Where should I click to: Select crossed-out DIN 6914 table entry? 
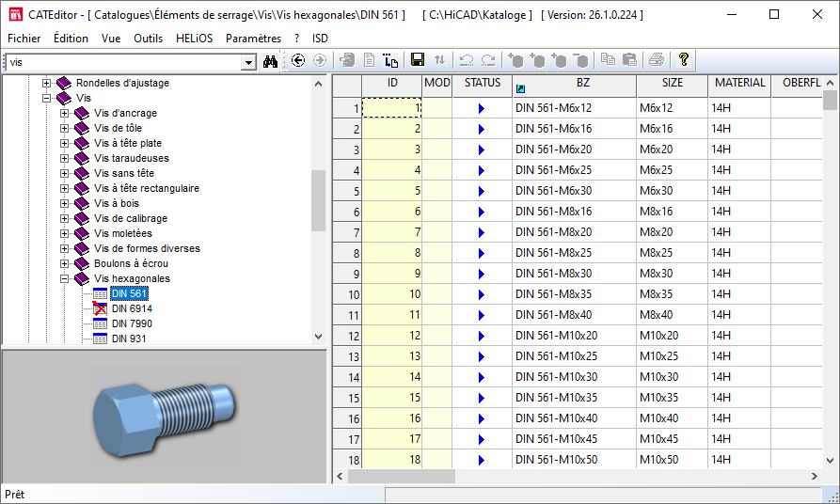tap(131, 309)
